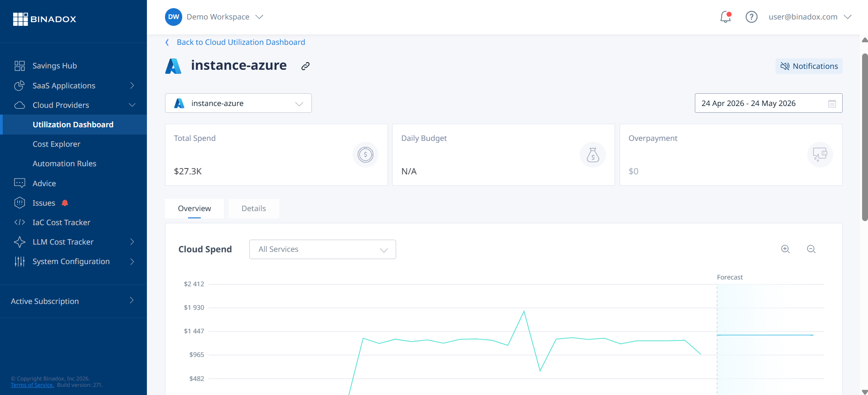The height and width of the screenshot is (395, 868).
Task: Click the Daily Budget N/A value
Action: (409, 171)
